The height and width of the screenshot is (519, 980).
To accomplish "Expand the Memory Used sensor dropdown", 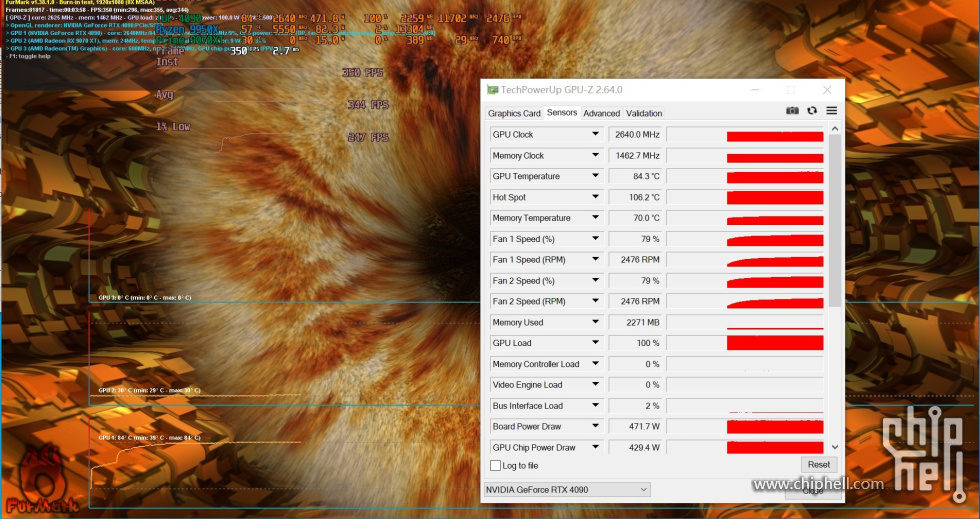I will [596, 322].
